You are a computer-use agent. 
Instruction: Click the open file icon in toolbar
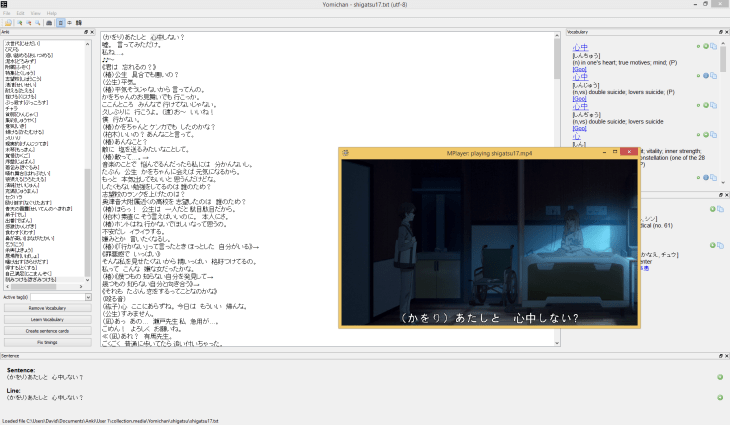coord(8,21)
